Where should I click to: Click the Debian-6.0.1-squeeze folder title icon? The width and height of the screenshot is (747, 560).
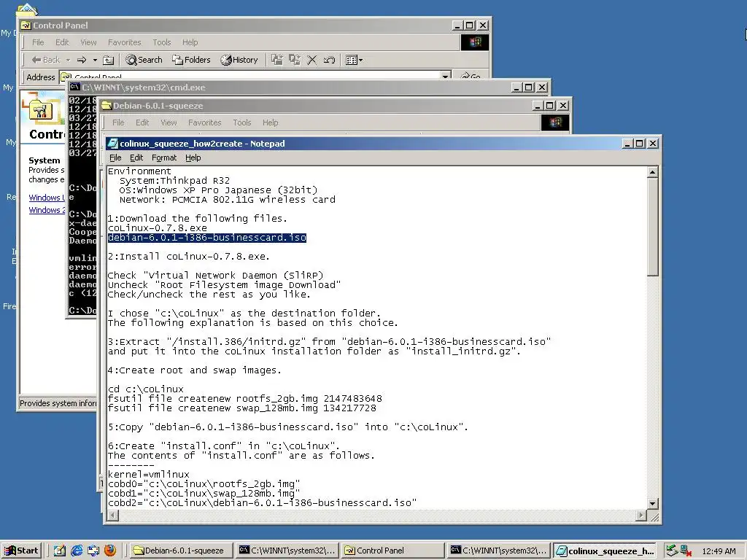pos(106,105)
